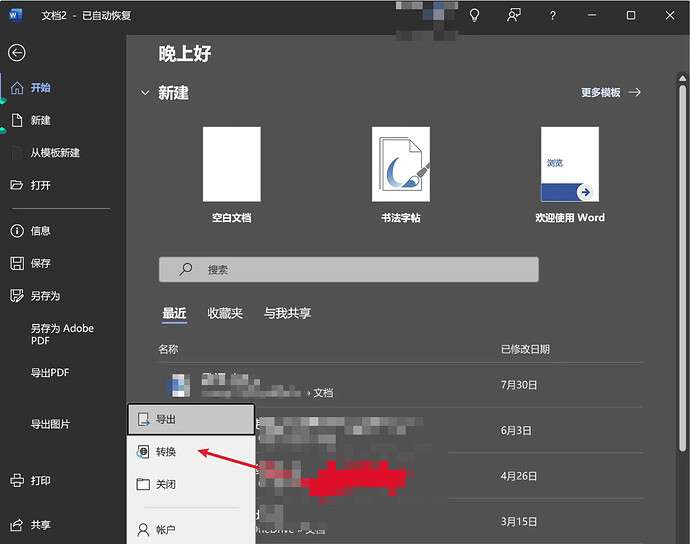Click the 搜索 search field
Screen dimensions: 690x544
349,269
